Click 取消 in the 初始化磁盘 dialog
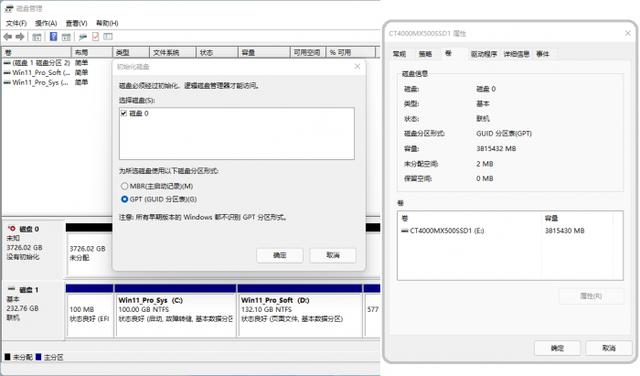This screenshot has width=640, height=376. 333,255
